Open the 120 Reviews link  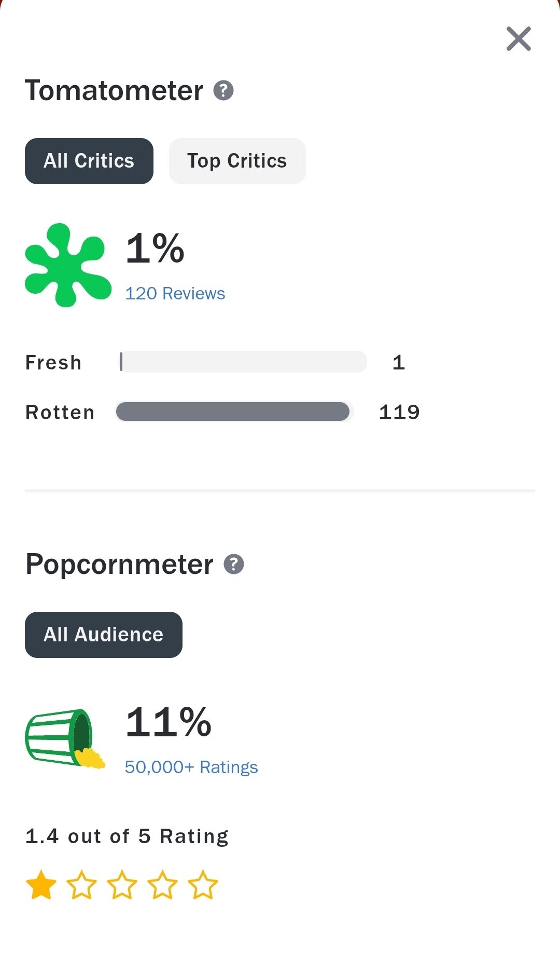pos(175,294)
